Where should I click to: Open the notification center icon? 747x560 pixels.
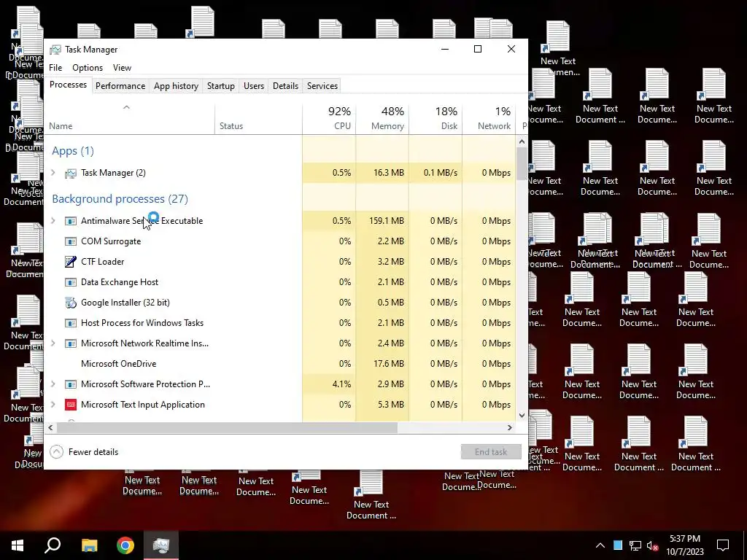(x=723, y=545)
